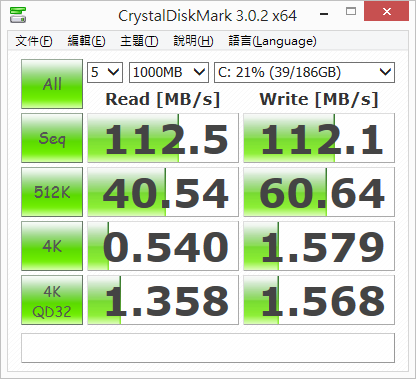Click the 4K QD32 write result 1.568
416x379 pixels.
coord(319,300)
